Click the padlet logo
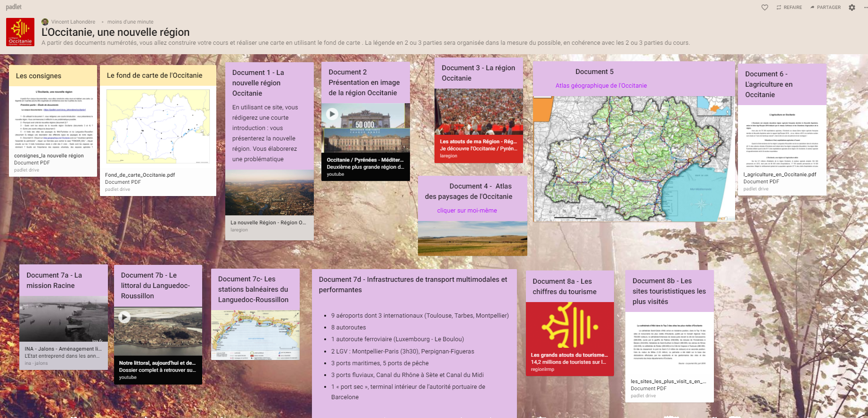This screenshot has width=868, height=418. tap(14, 7)
